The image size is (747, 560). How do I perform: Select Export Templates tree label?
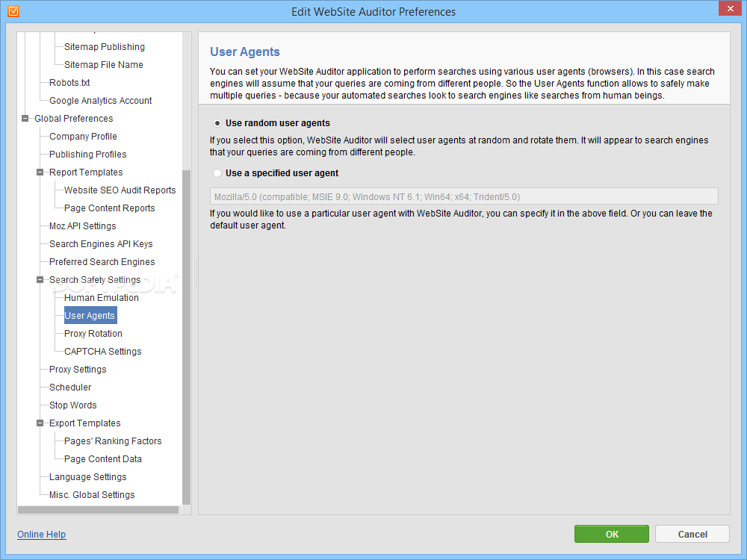click(85, 423)
